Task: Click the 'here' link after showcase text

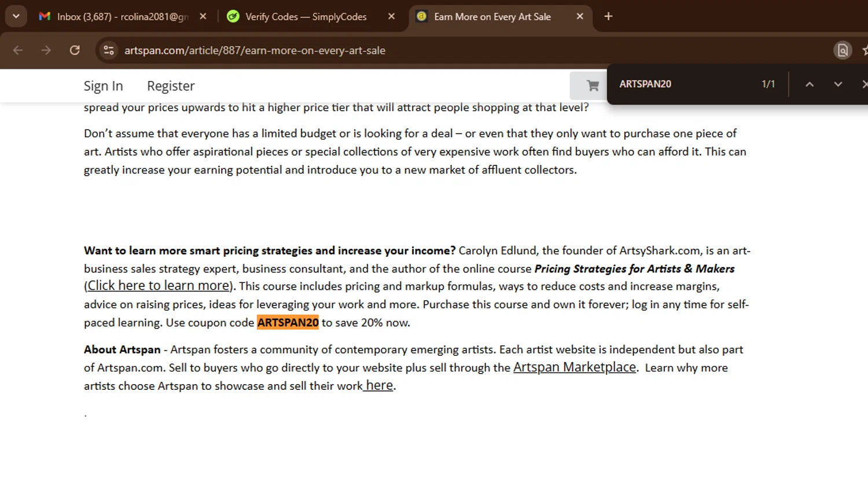Action: coord(379,385)
